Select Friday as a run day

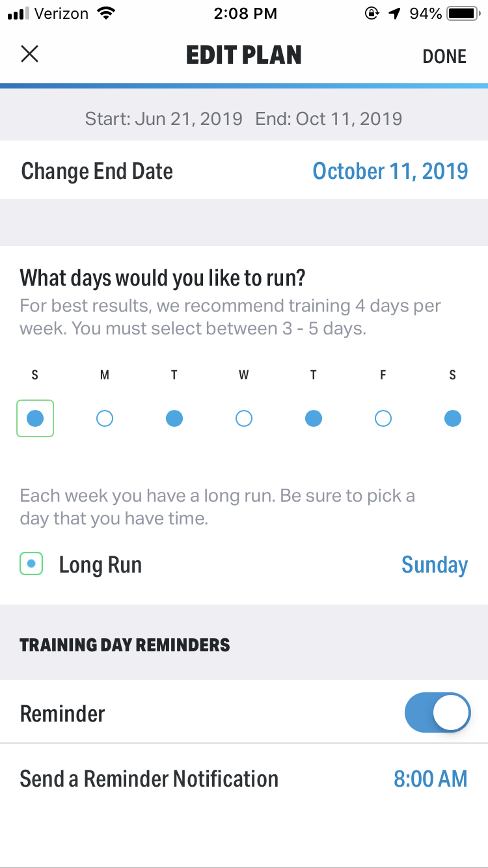click(383, 418)
